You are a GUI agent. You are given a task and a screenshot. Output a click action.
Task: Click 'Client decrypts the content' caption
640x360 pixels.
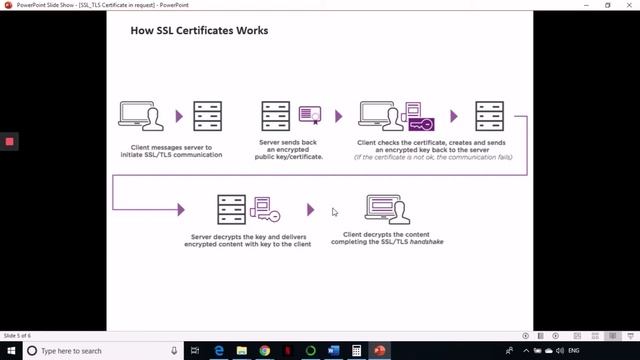click(x=387, y=238)
